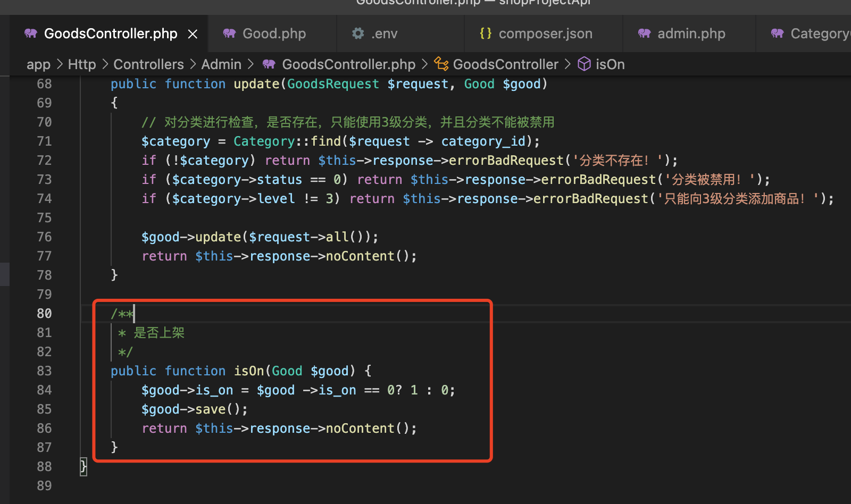This screenshot has width=851, height=504.
Task: Click 'errorBadRequest' on line 72
Action: coord(506,161)
